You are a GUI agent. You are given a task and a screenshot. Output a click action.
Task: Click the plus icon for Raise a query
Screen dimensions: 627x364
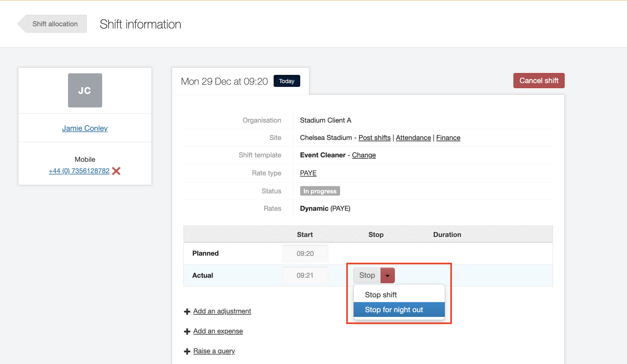(x=187, y=351)
